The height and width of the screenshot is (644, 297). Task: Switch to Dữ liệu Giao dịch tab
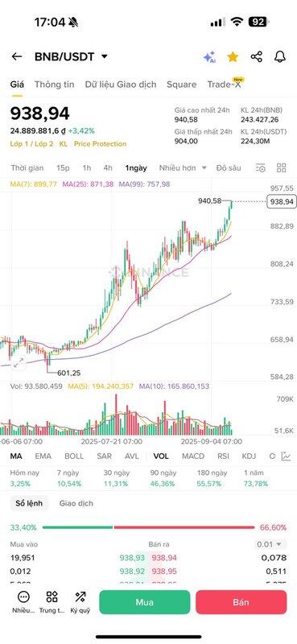(x=121, y=85)
